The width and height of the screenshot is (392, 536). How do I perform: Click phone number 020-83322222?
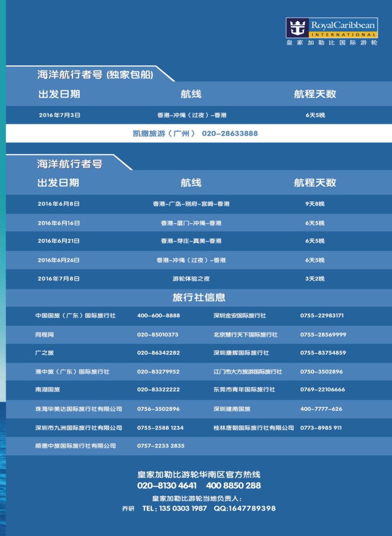pyautogui.click(x=159, y=390)
